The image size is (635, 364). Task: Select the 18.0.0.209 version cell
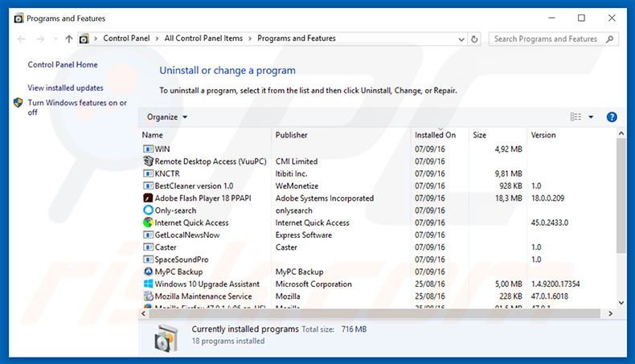tap(547, 198)
